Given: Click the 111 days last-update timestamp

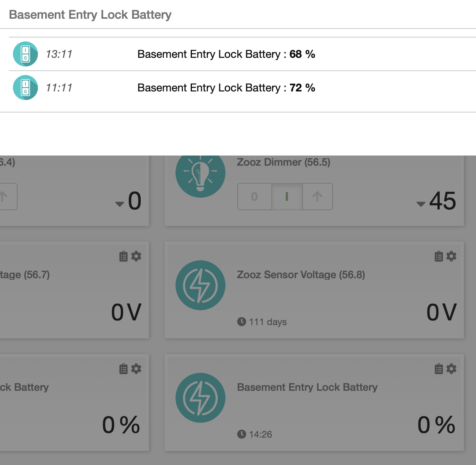Looking at the screenshot, I should point(267,322).
